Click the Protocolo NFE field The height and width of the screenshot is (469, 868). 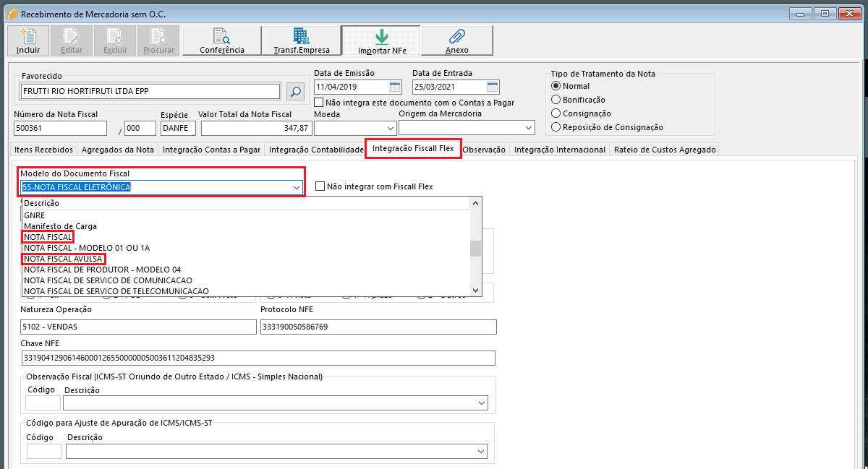coord(378,327)
